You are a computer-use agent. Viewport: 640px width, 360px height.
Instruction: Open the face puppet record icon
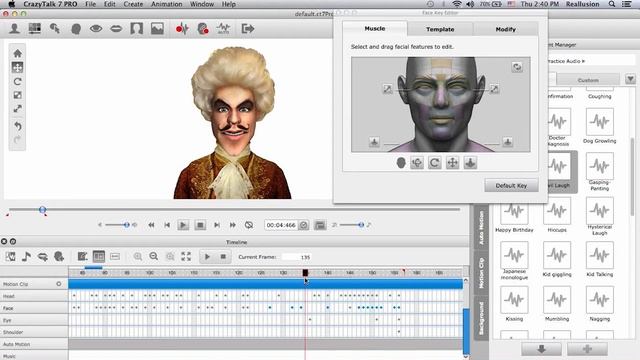[203, 29]
